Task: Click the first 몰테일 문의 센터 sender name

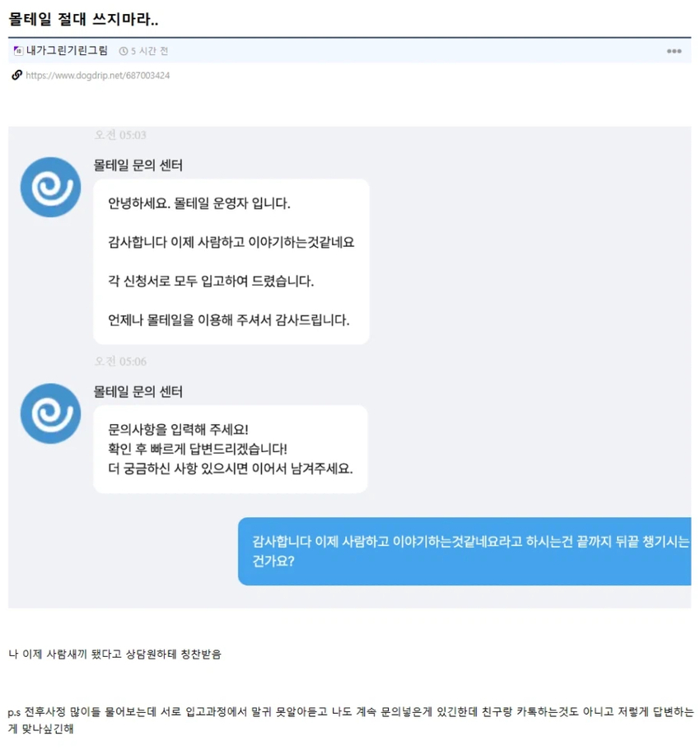Action: [138, 165]
